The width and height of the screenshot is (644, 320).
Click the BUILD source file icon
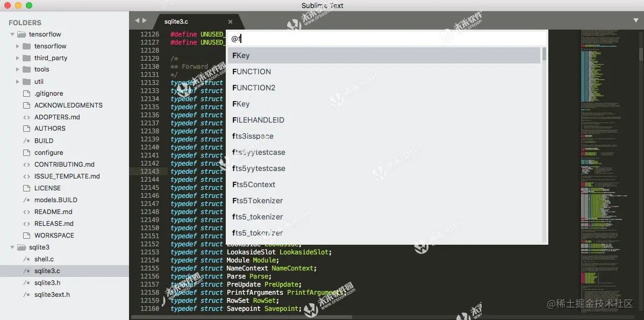[x=27, y=140]
